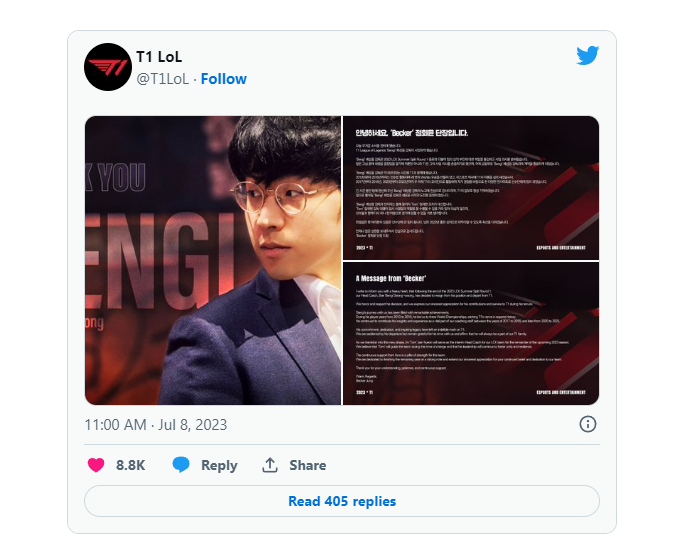
Task: Open the 'A Message from Becker' image
Action: pos(471,333)
